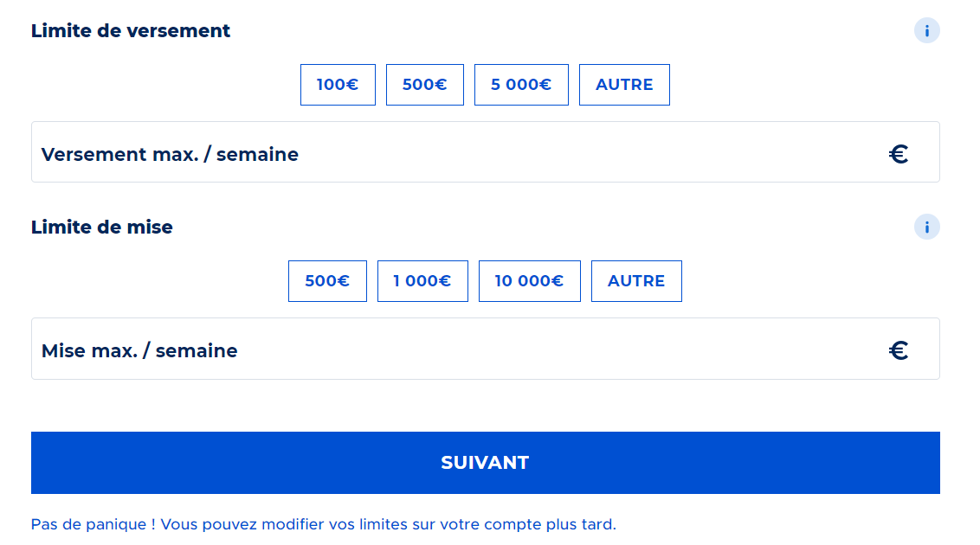
Task: Click the 'Mise max. / semaine' placeholder label
Action: pos(139,351)
